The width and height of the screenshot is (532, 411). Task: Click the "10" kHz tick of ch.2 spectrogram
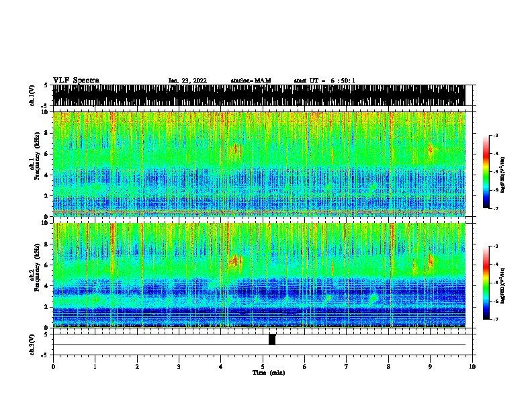coord(46,223)
